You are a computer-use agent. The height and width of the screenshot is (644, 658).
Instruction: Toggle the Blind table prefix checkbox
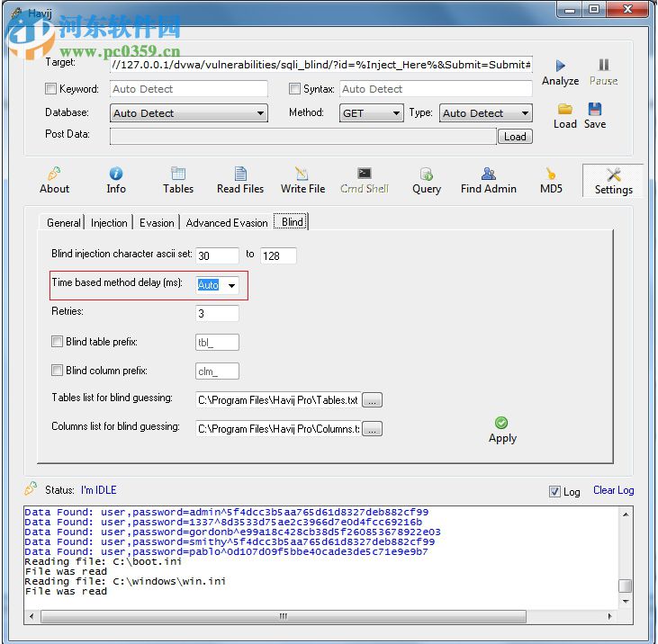(x=57, y=341)
